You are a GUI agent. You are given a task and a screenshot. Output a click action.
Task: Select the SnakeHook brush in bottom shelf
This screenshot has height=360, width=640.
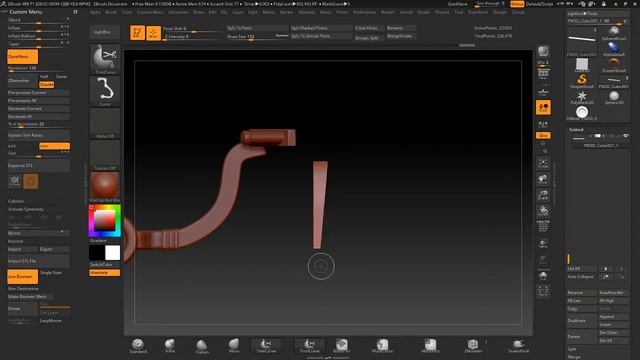coord(518,346)
